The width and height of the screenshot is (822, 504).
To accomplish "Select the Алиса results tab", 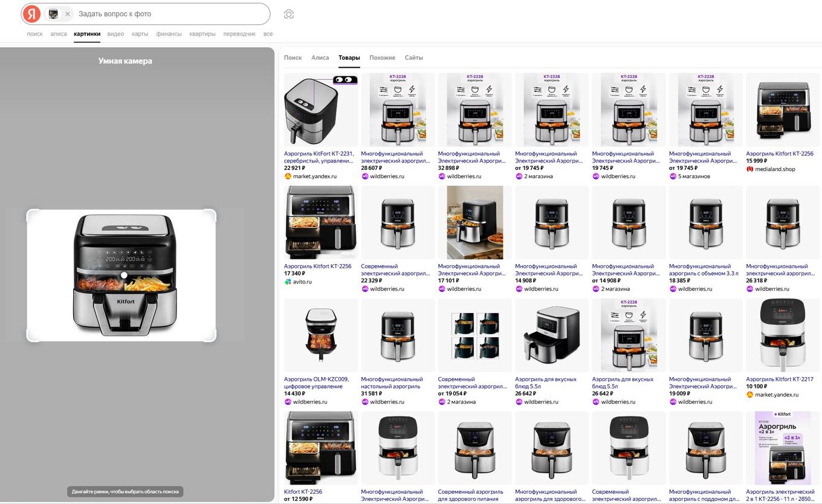I will [x=320, y=58].
